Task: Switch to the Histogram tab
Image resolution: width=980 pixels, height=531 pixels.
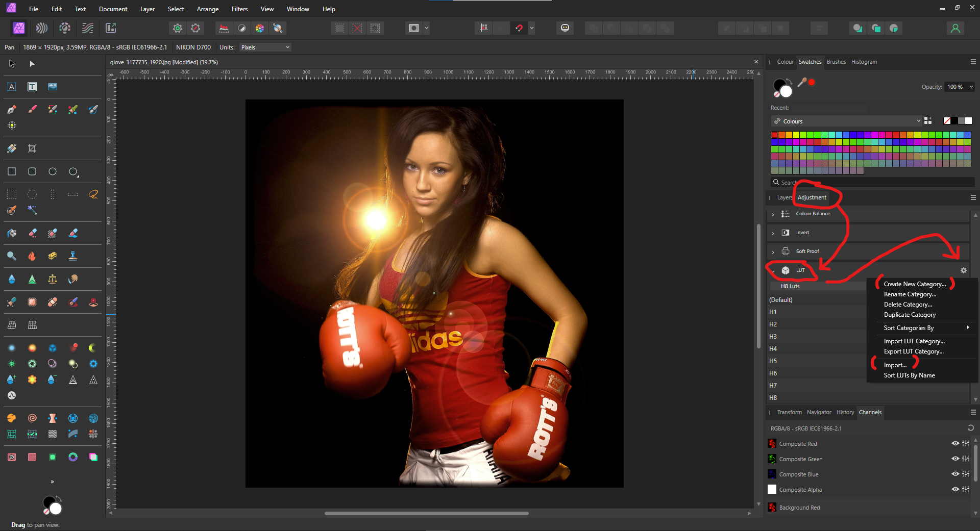Action: [864, 62]
